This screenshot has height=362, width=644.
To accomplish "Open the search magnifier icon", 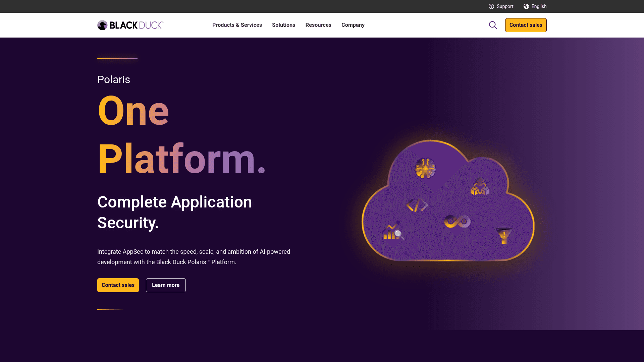I will pos(493,25).
